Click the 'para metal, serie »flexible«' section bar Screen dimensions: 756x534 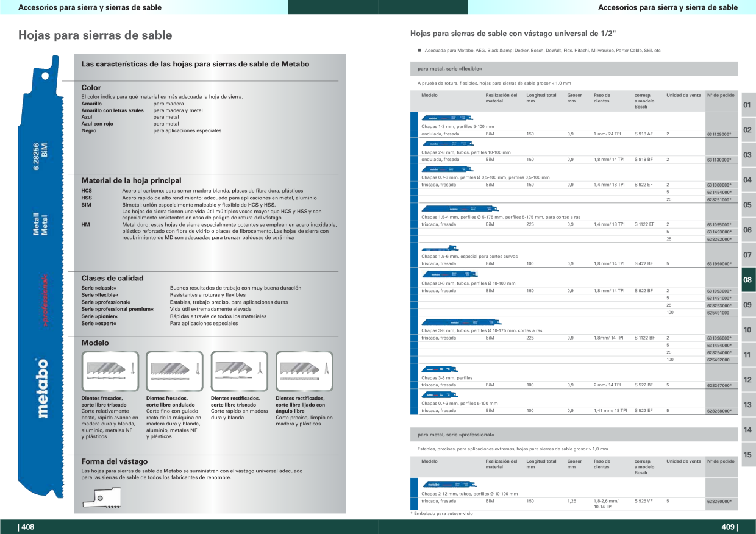(574, 69)
